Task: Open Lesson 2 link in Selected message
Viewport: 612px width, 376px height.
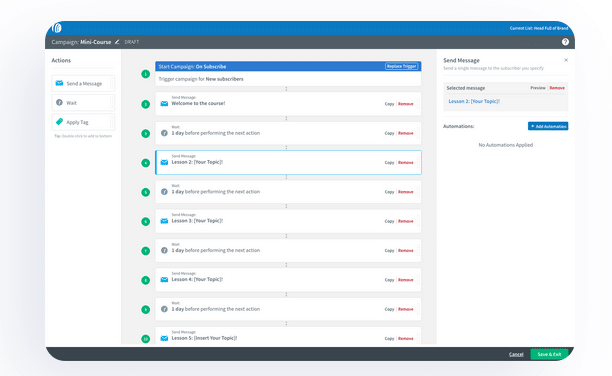Action: (x=474, y=101)
